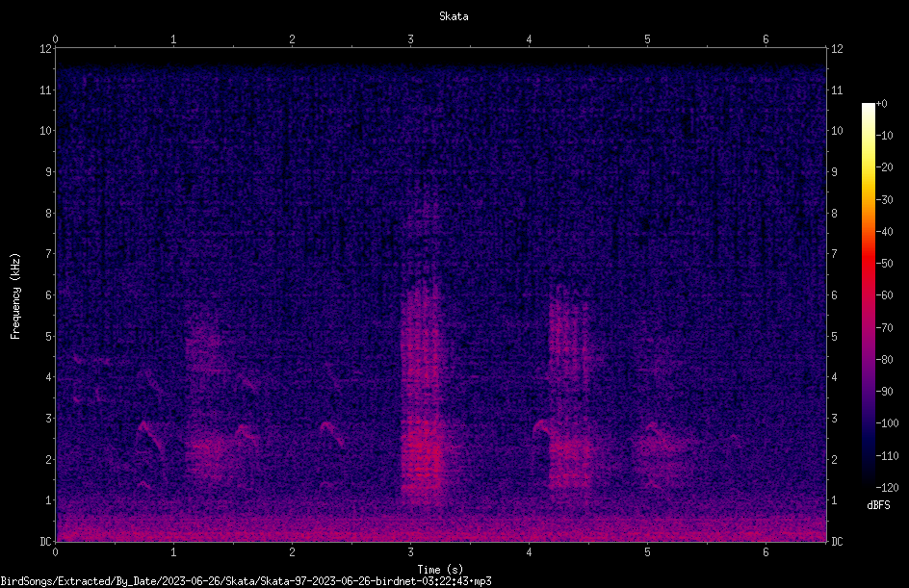Click "12" on the right frequency axis
The width and height of the screenshot is (909, 588).
click(x=837, y=49)
